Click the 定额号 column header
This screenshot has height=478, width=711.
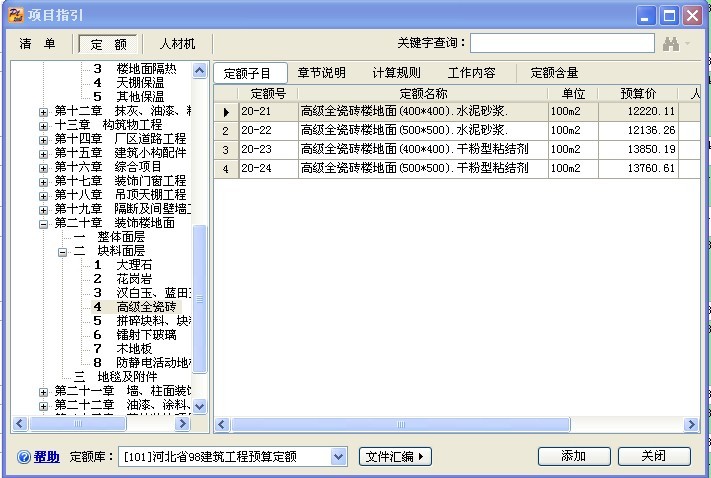click(x=268, y=93)
